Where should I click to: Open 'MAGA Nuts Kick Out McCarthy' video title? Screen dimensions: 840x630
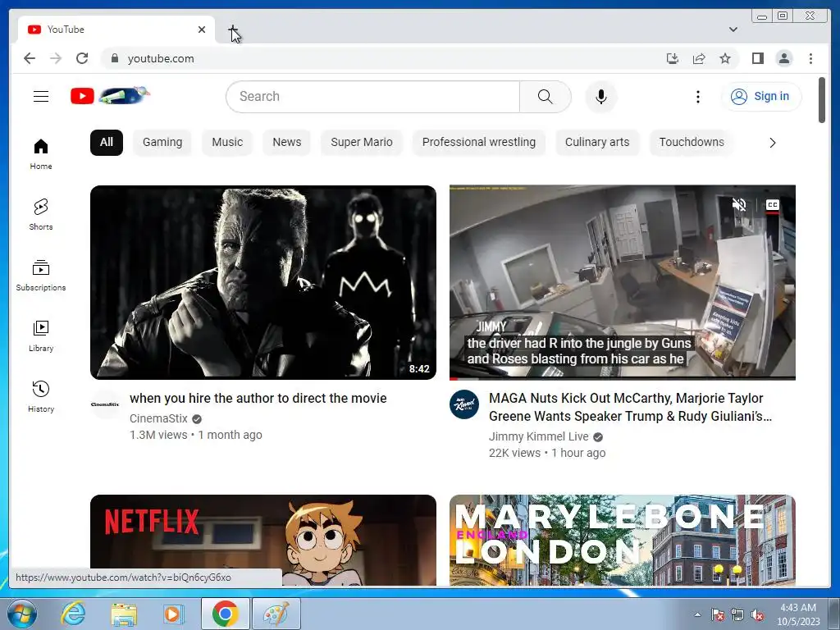point(631,407)
